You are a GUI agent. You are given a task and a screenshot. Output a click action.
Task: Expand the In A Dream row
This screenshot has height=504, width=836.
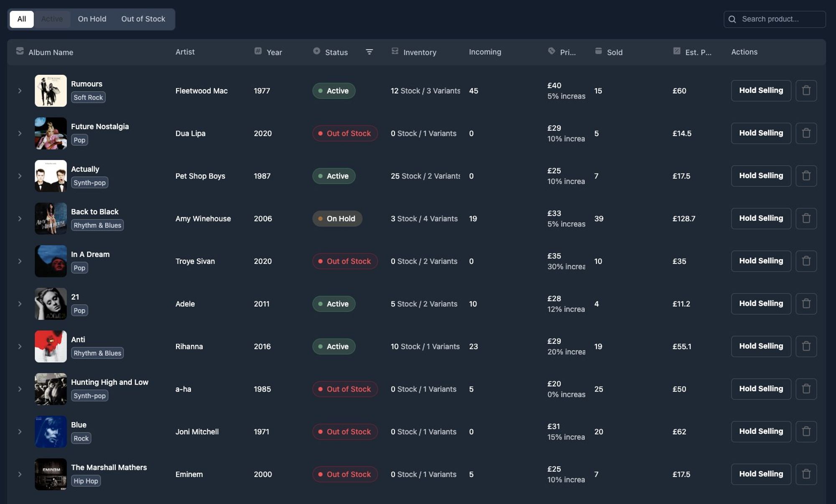[20, 261]
